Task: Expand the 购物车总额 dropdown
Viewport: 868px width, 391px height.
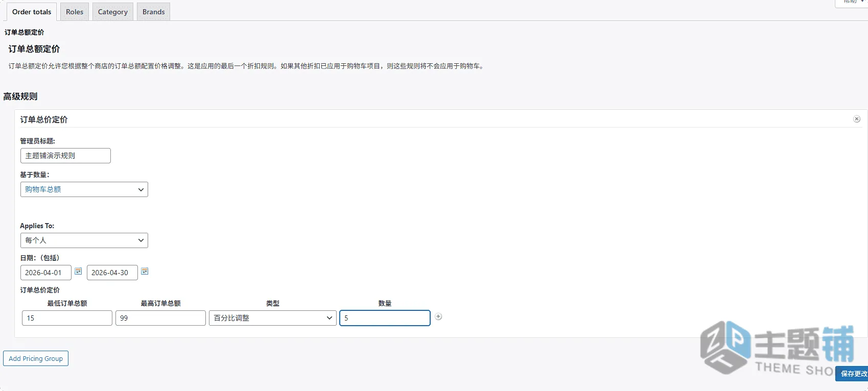Action: point(84,189)
